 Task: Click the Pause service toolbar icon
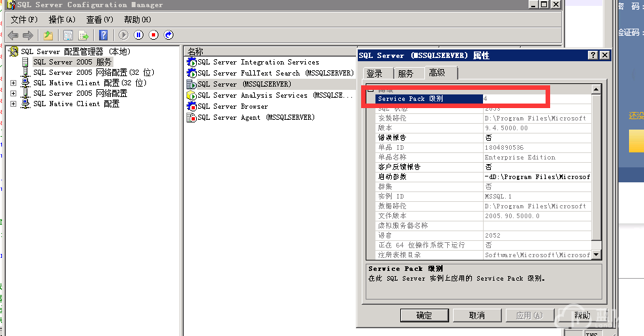139,35
